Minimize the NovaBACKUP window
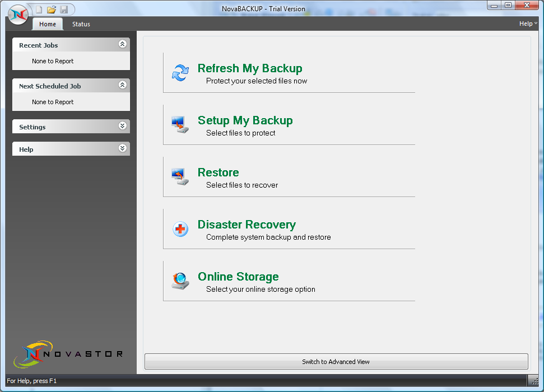The height and width of the screenshot is (392, 544). tap(494, 5)
